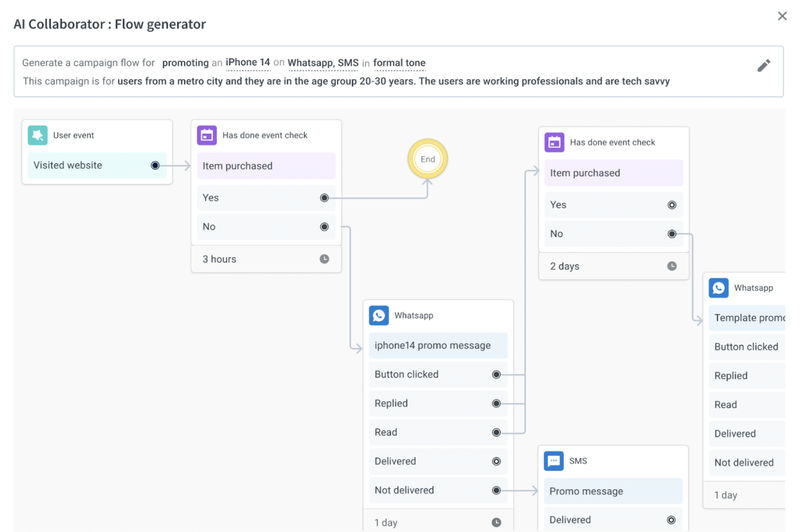Select the Not delivered connector in WhatsApp node
Viewport: 801px width, 532px height.
click(x=496, y=490)
